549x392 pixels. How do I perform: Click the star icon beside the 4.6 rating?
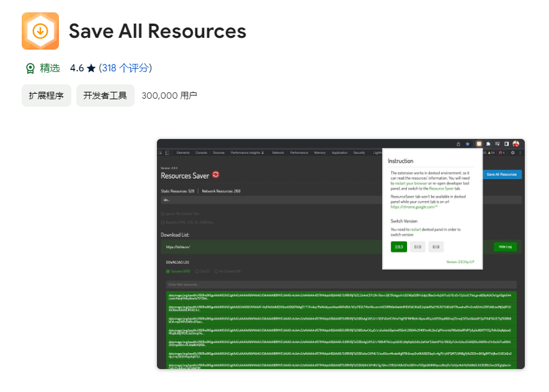coord(91,68)
